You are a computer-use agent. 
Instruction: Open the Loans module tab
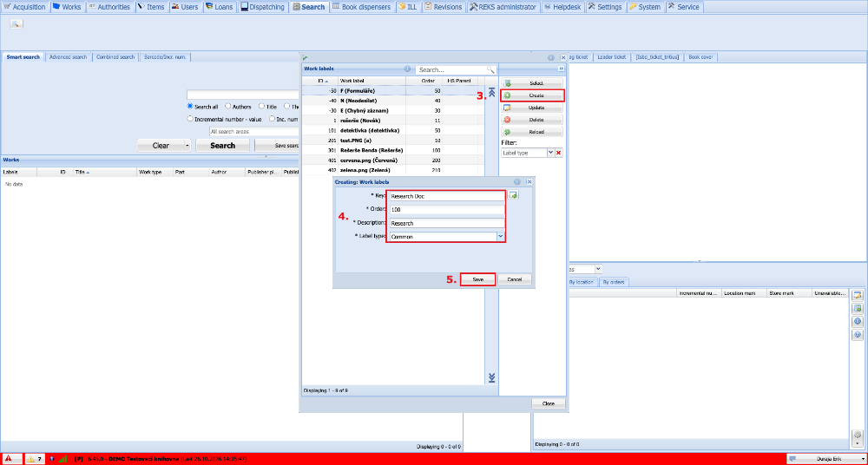click(x=220, y=7)
